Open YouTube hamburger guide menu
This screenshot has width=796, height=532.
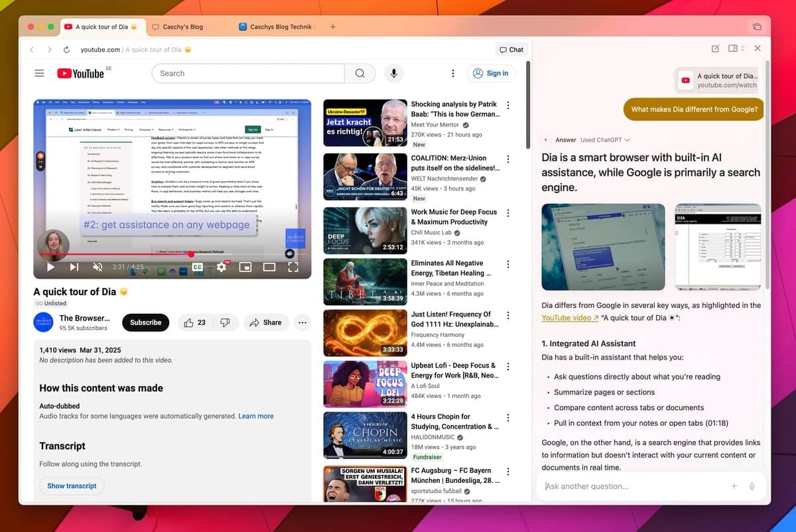pyautogui.click(x=39, y=74)
